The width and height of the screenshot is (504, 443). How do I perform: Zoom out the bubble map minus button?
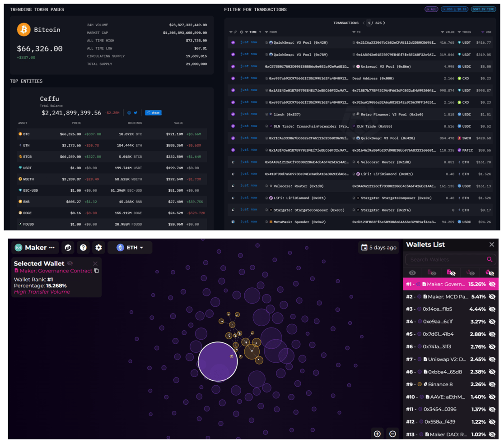392,434
